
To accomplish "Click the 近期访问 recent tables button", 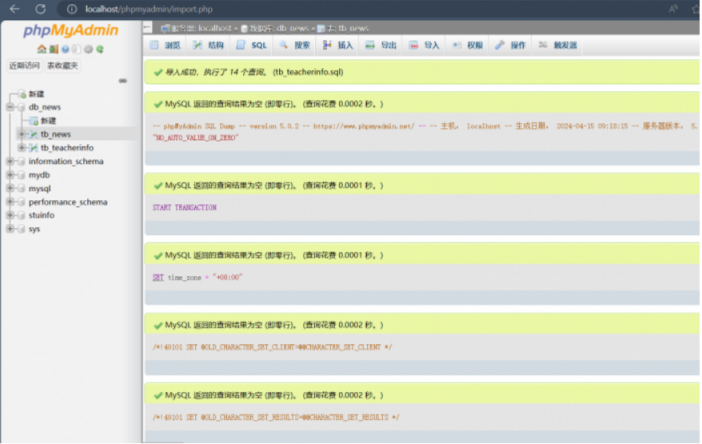I will coord(25,66).
